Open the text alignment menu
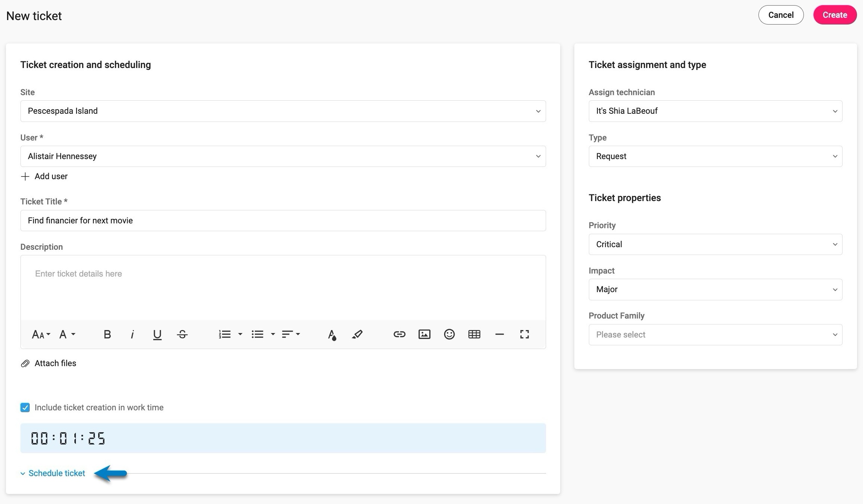863x504 pixels. pyautogui.click(x=291, y=335)
